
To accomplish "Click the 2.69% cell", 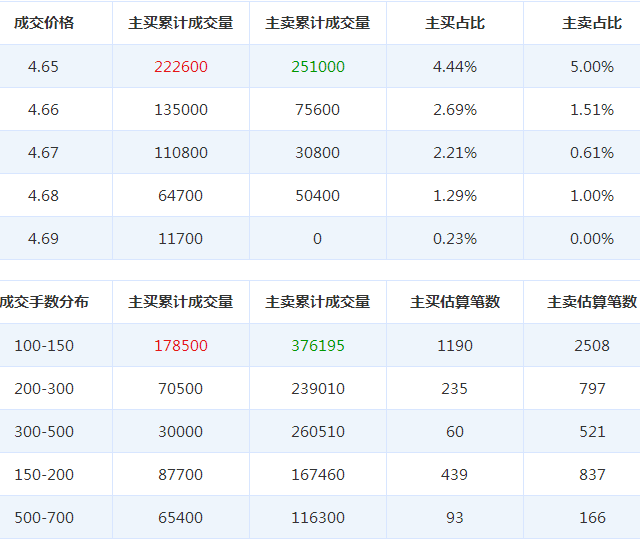I will click(455, 110).
